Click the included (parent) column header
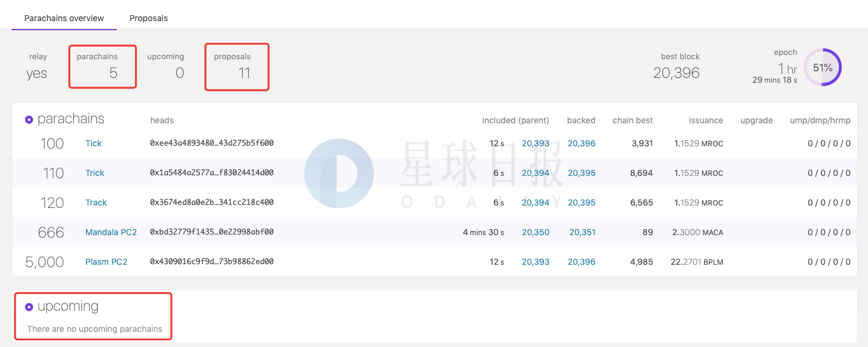 [x=516, y=120]
